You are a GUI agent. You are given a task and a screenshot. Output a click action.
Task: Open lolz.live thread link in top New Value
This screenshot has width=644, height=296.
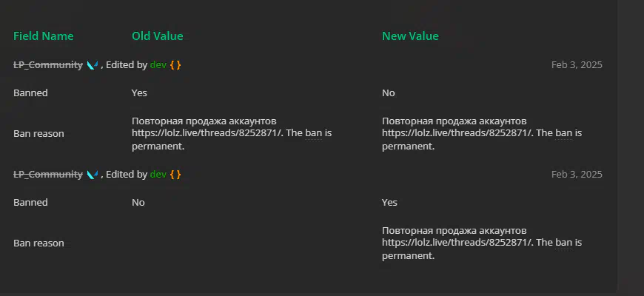[x=458, y=133]
